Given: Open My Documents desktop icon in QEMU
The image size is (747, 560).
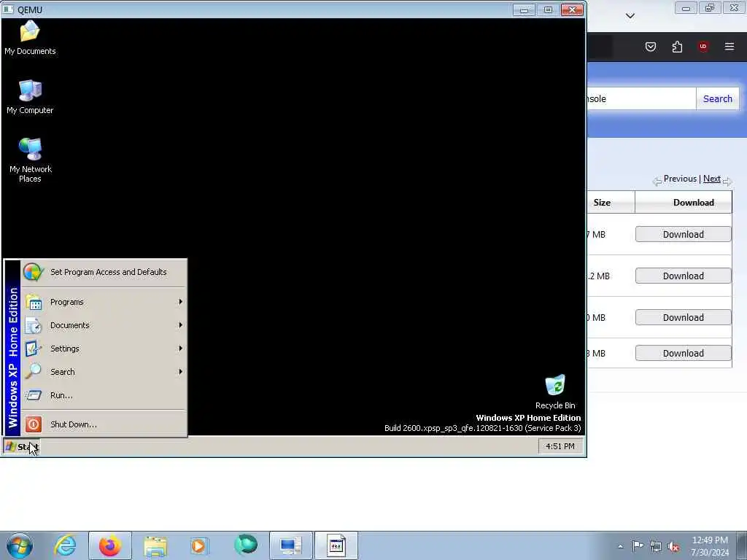Looking at the screenshot, I should [29, 38].
